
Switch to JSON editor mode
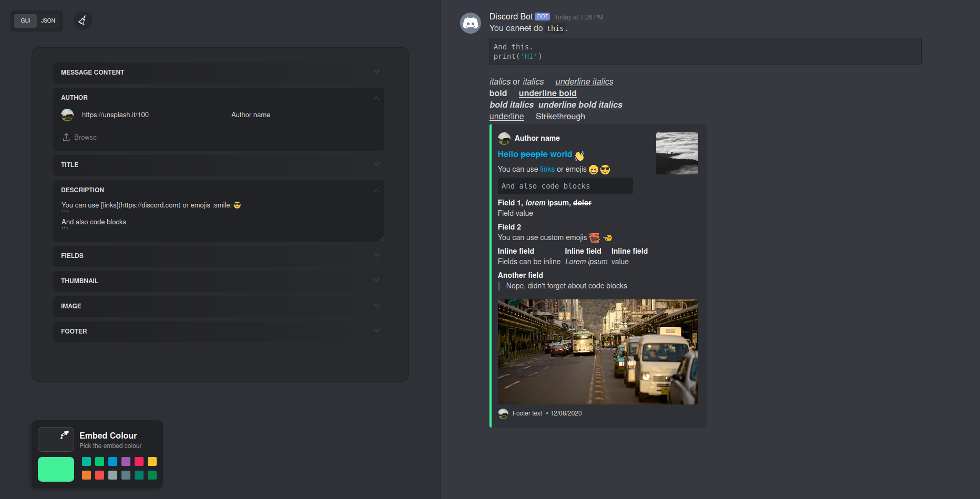pyautogui.click(x=48, y=21)
